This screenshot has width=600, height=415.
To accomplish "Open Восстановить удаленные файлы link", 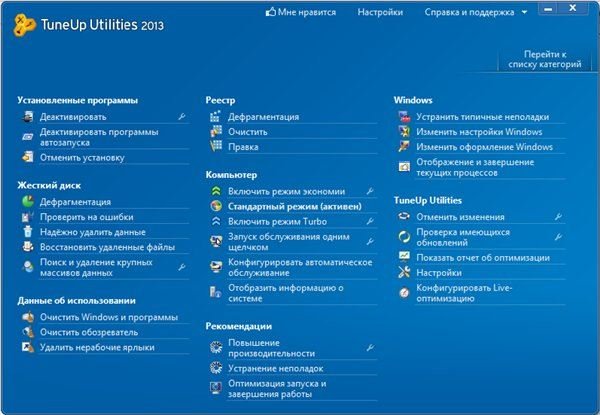I will click(108, 247).
